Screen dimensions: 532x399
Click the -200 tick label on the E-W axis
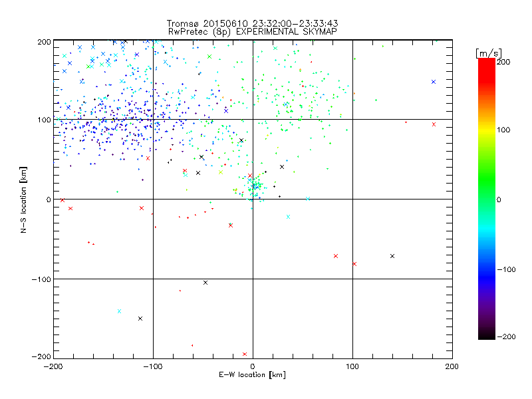click(x=53, y=366)
